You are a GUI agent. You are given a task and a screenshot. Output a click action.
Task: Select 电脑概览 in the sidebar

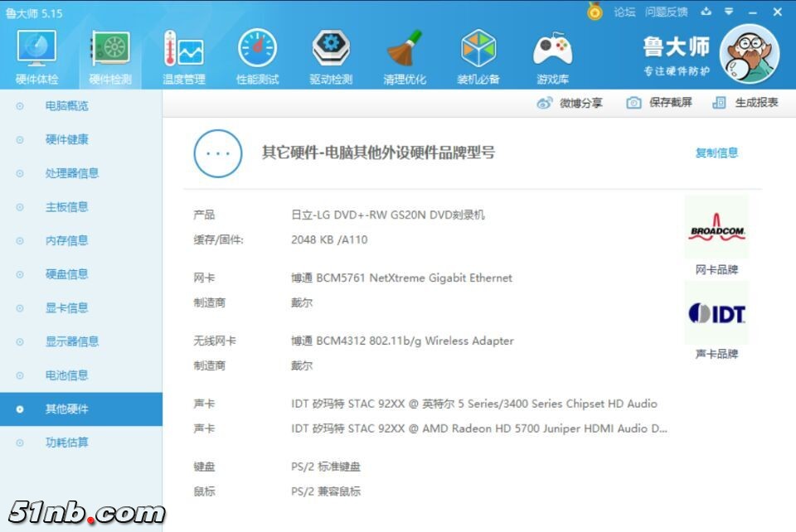pyautogui.click(x=66, y=106)
